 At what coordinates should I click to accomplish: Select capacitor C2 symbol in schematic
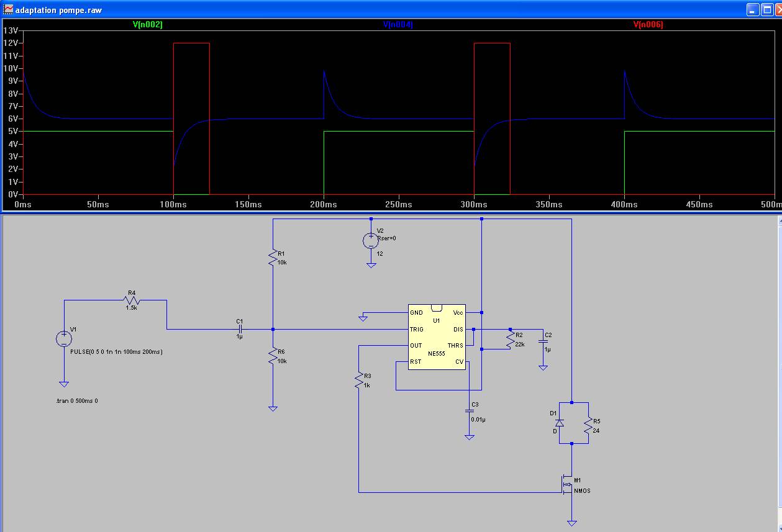click(x=543, y=341)
